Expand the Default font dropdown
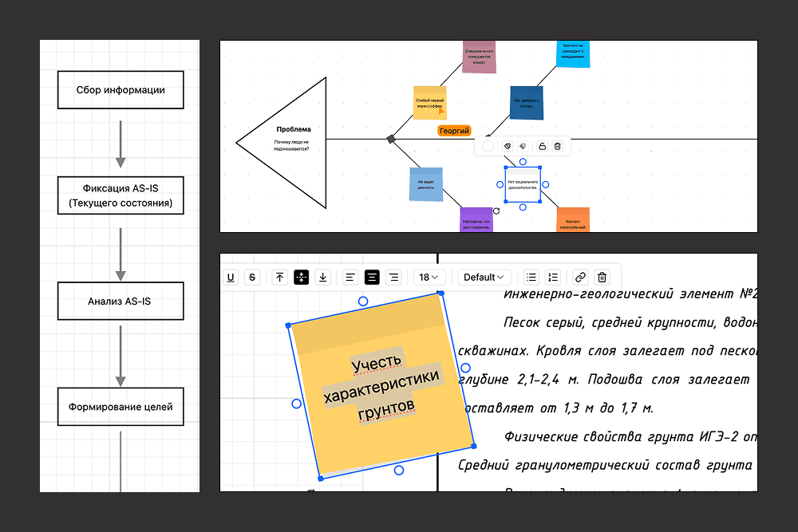This screenshot has width=798, height=532. [x=484, y=278]
